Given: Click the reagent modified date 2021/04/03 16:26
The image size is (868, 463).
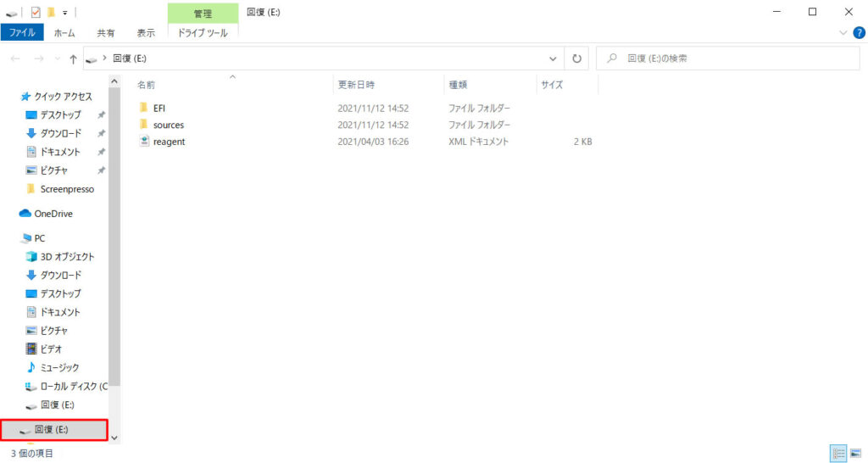Looking at the screenshot, I should [373, 142].
